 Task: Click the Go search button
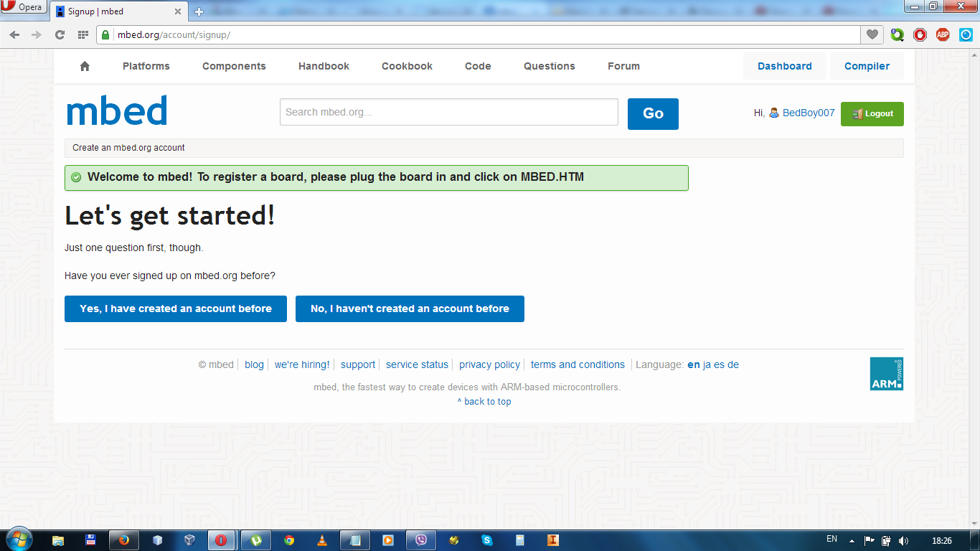(x=653, y=113)
